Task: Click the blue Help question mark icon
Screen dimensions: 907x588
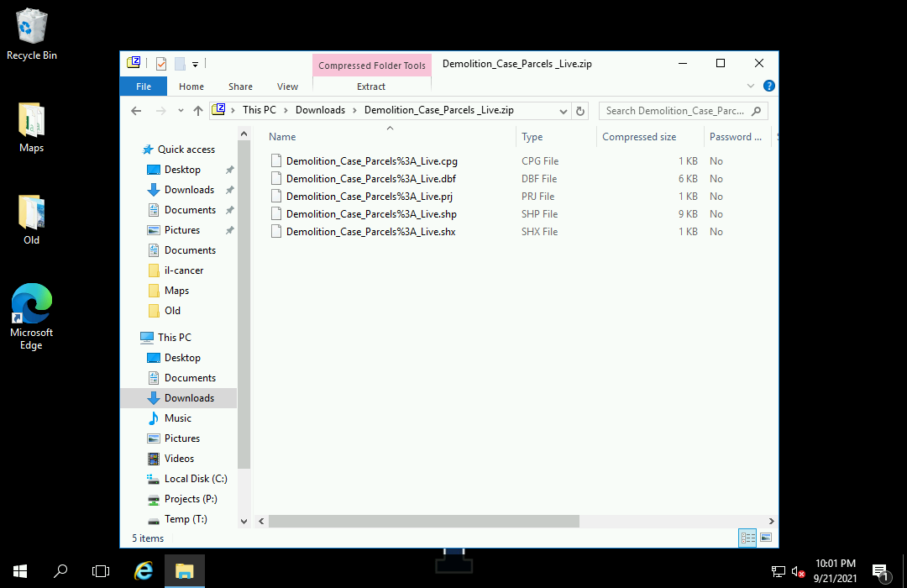Action: (768, 86)
